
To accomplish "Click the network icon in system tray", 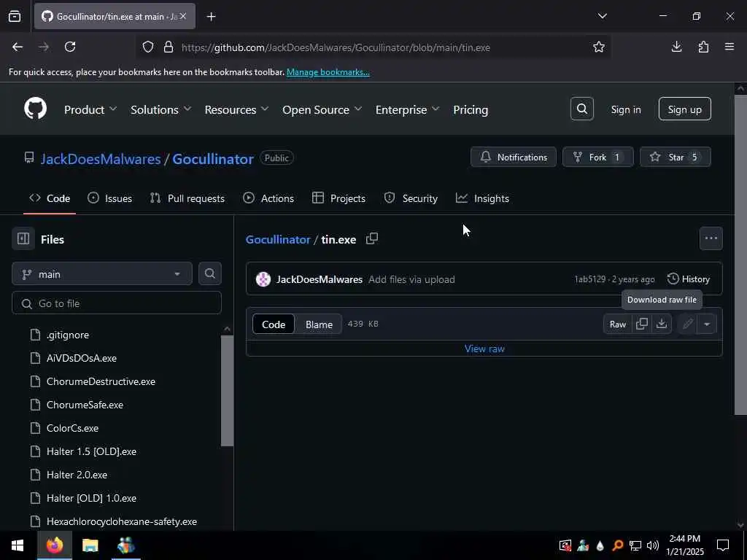I will [x=635, y=545].
